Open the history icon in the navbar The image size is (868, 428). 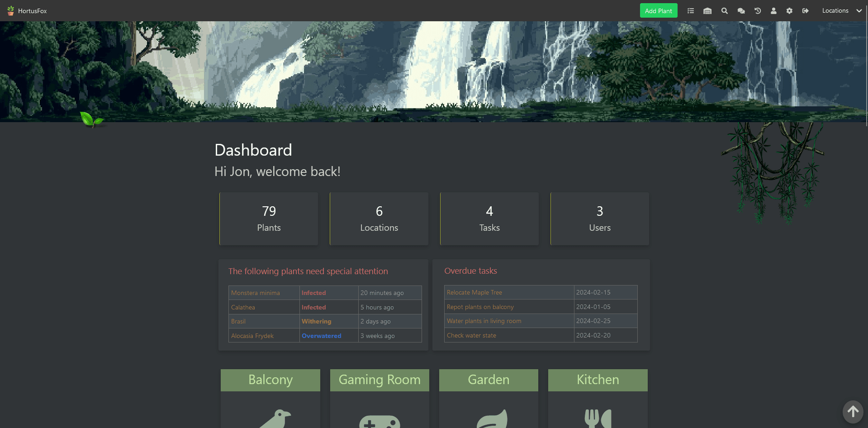(x=758, y=10)
